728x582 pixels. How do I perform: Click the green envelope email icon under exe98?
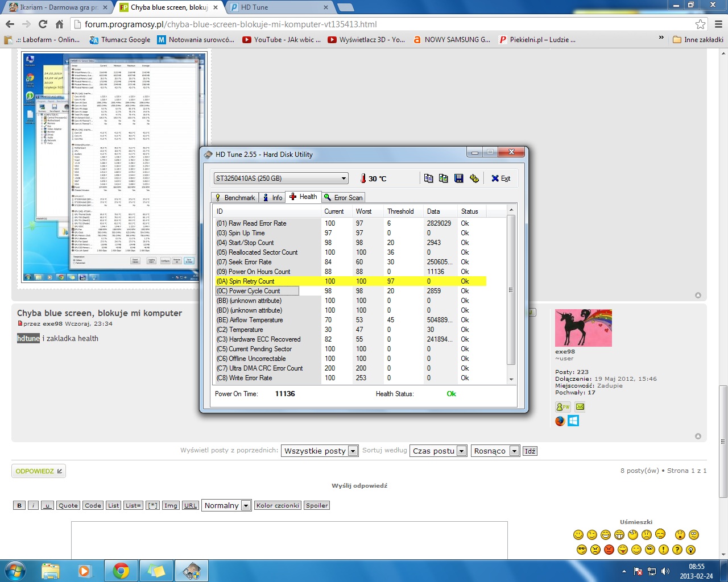pyautogui.click(x=580, y=407)
